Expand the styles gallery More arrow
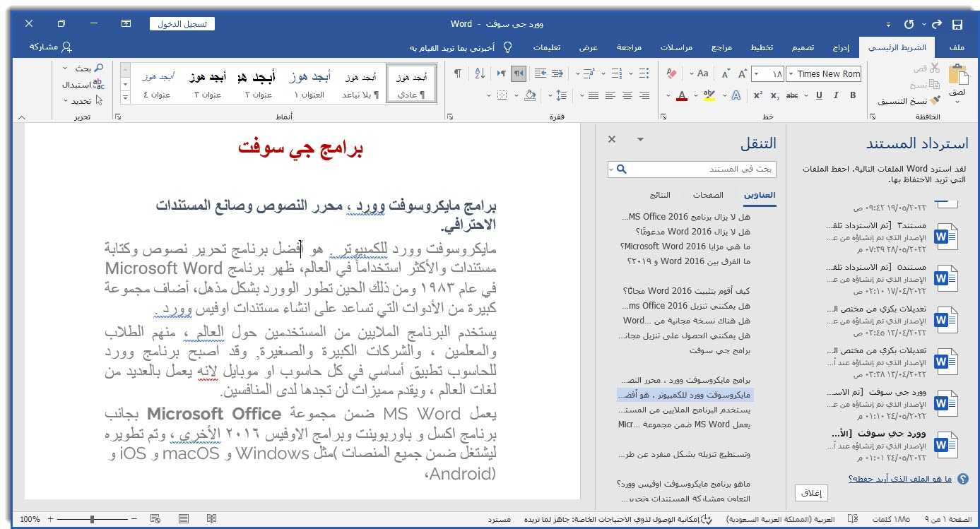Screen dimensions: 980x529 point(126,97)
